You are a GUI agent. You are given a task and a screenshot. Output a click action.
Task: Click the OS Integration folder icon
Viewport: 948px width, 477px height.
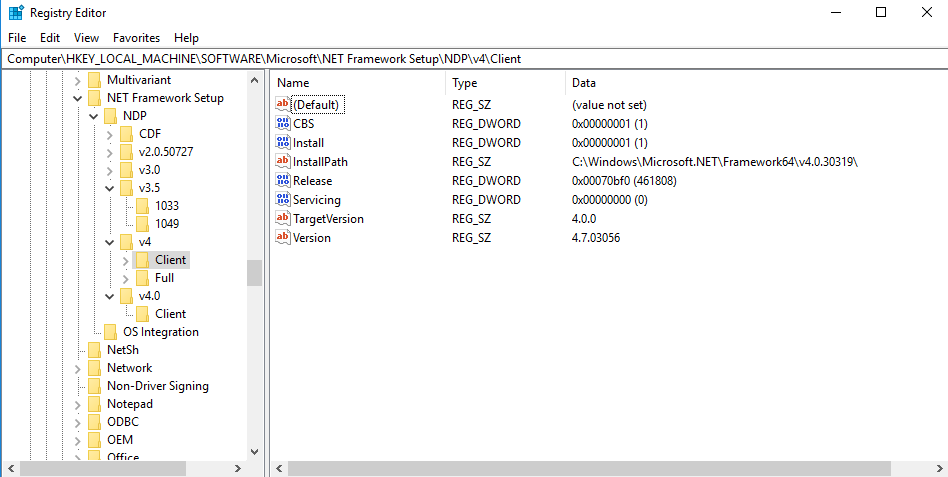[x=110, y=332]
